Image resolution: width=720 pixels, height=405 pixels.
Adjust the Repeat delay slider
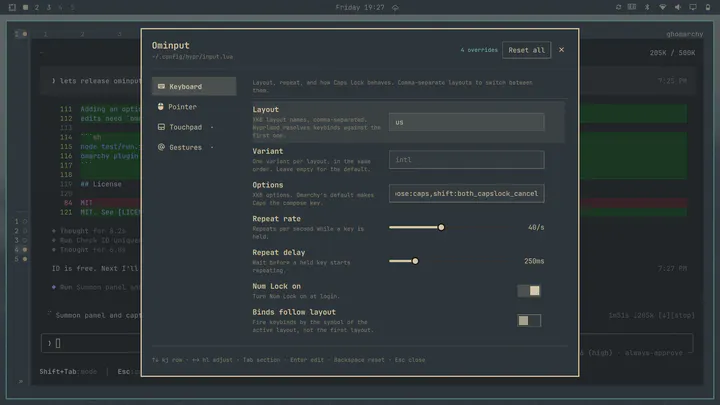(x=415, y=261)
